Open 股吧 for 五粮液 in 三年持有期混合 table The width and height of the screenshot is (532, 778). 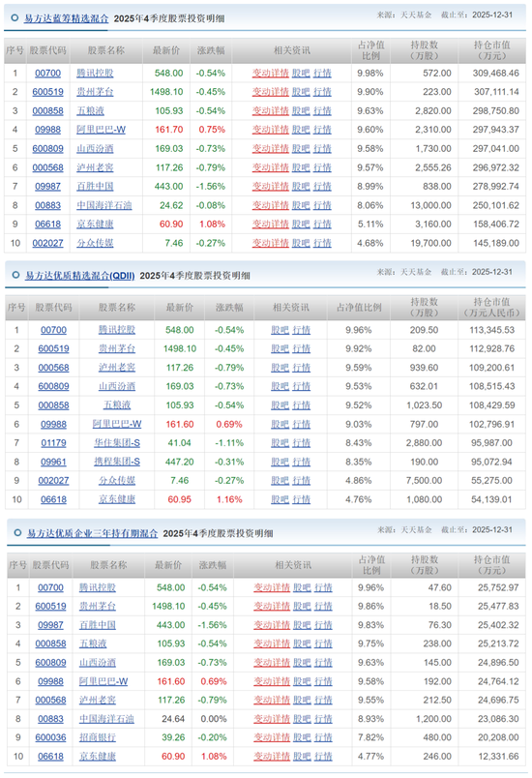click(x=302, y=643)
